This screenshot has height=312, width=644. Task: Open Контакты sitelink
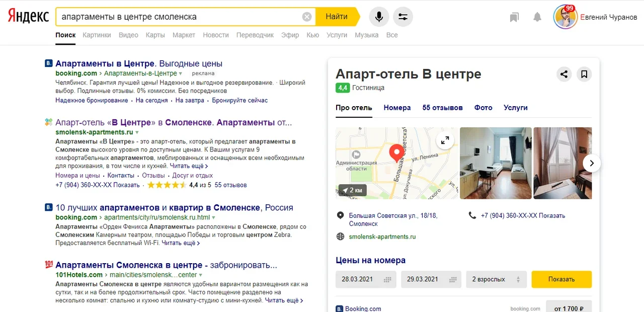pos(121,176)
